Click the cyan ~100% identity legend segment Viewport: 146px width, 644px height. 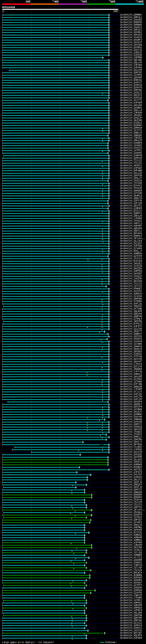click(130, 4)
